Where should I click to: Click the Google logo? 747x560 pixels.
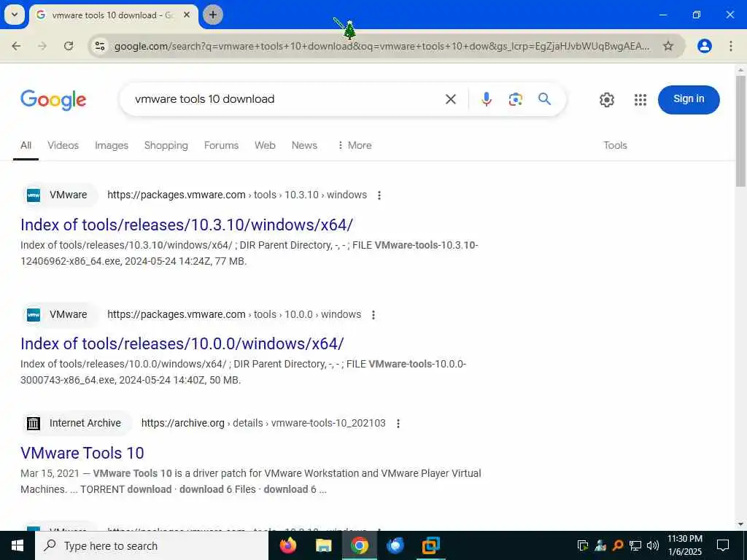click(x=53, y=99)
